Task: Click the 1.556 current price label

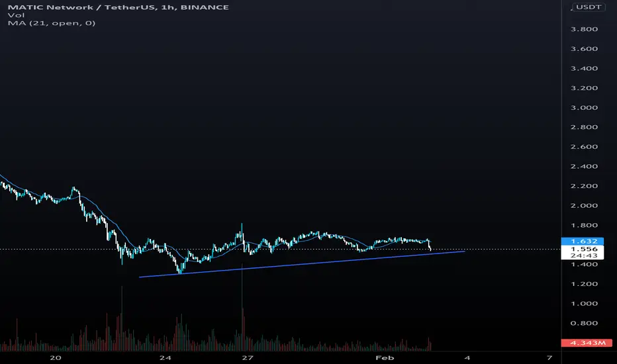Action: tap(584, 249)
